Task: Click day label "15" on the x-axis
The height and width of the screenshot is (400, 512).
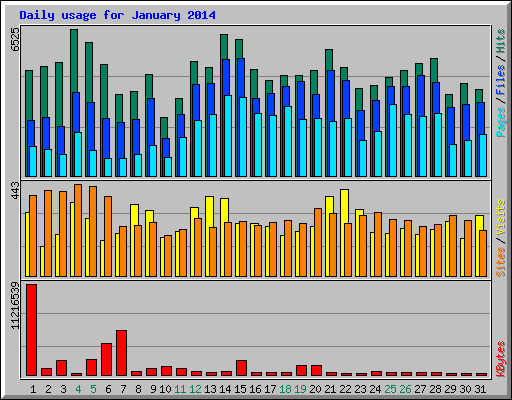Action: (x=240, y=389)
